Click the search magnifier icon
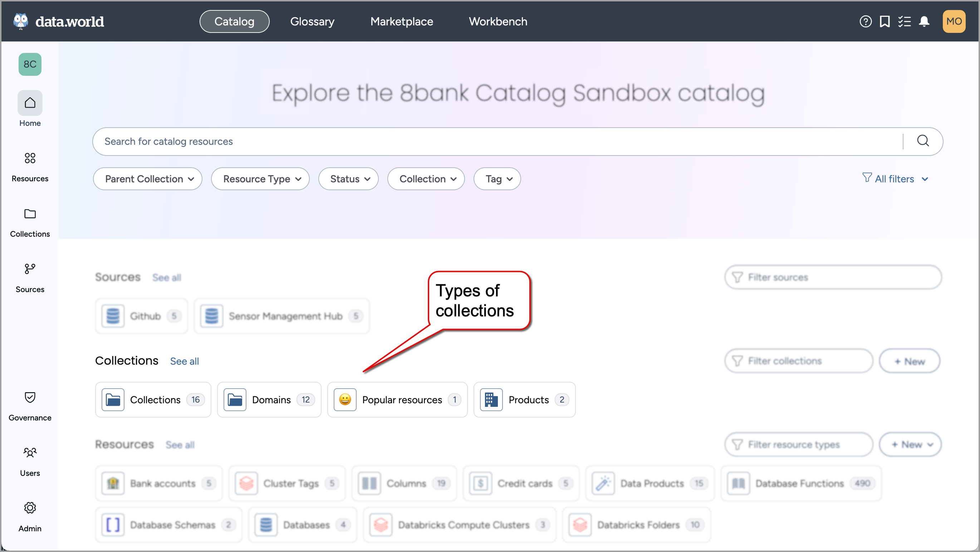 pyautogui.click(x=922, y=141)
